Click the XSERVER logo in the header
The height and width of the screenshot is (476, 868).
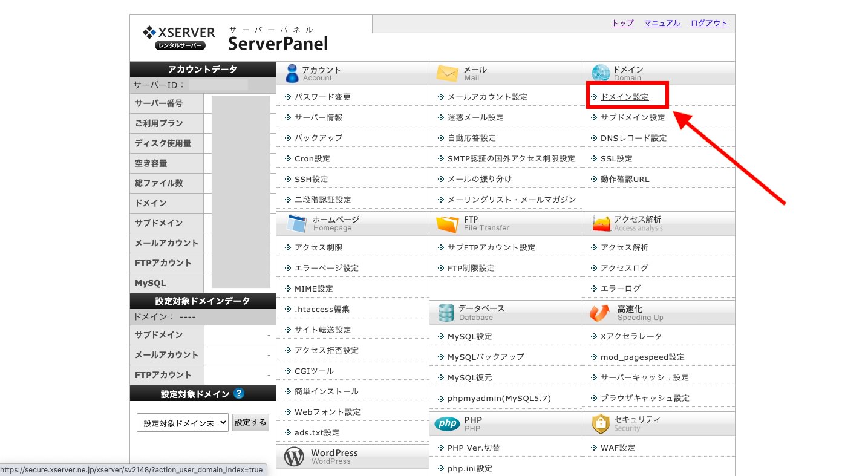tap(179, 37)
